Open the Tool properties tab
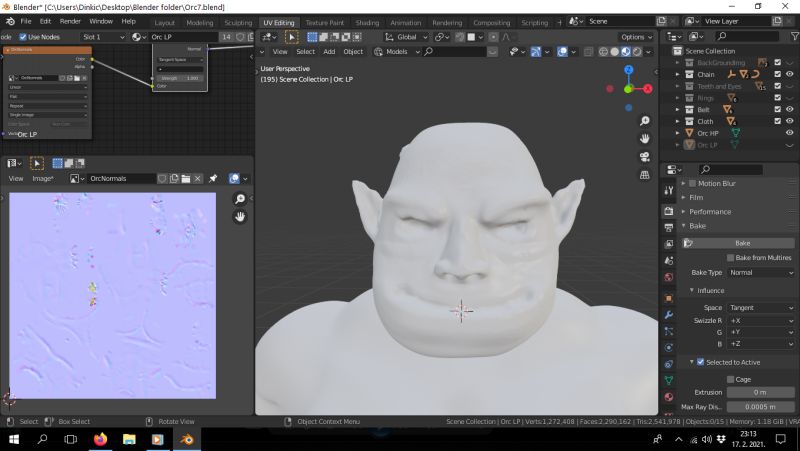Viewport: 800px width, 451px height. click(x=669, y=190)
